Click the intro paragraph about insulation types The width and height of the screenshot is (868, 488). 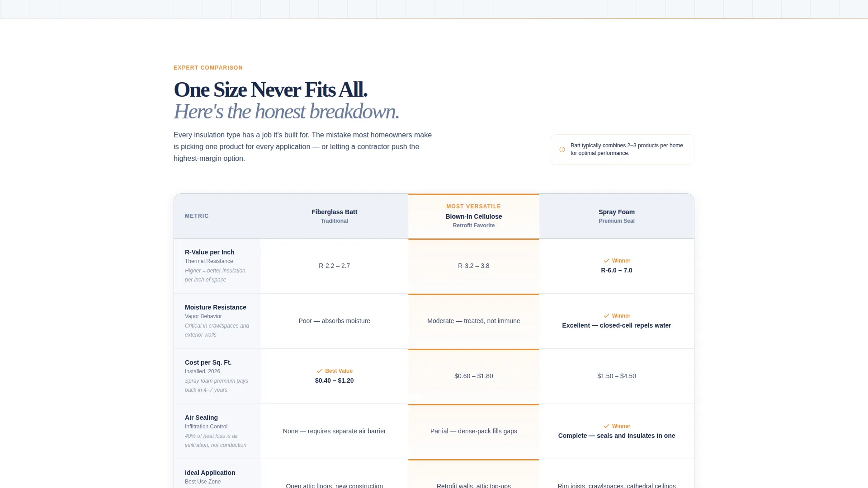[303, 146]
